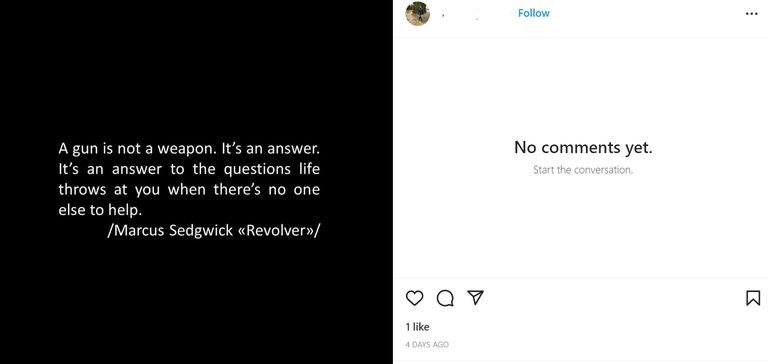This screenshot has width=768, height=364.
Task: Click the name "Marcus" in the attribution
Action: point(139,231)
